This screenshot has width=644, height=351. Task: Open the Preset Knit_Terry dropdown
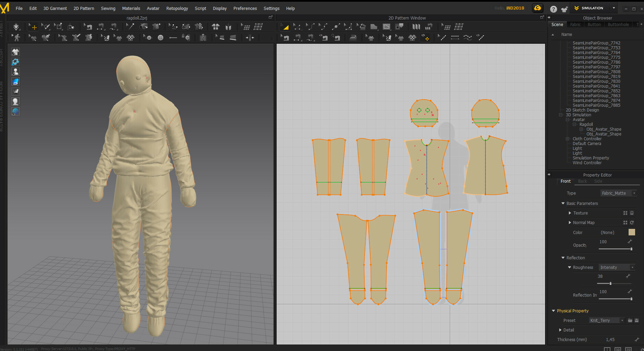[607, 321]
